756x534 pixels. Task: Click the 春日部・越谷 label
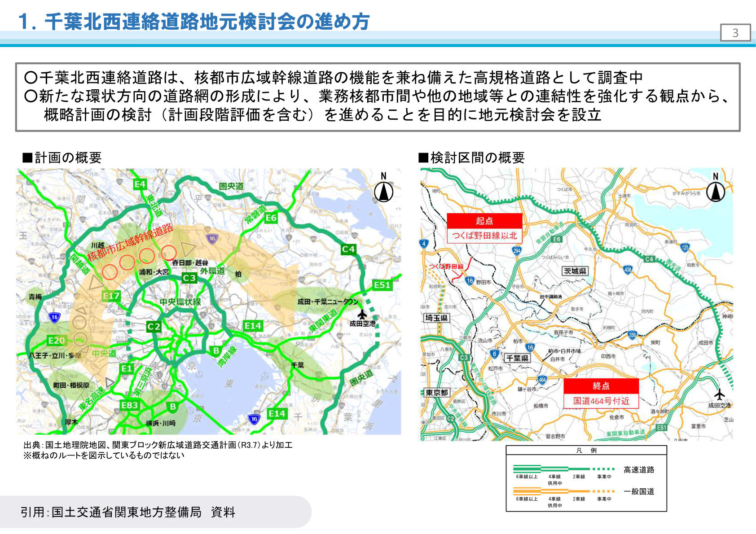point(190,263)
